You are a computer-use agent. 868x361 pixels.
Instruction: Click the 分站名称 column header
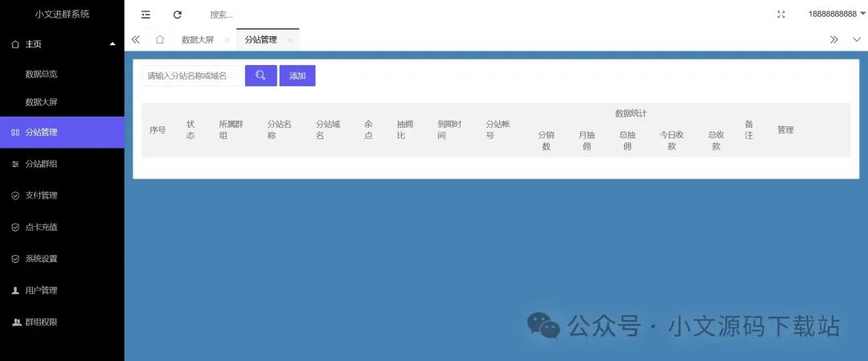[280, 130]
